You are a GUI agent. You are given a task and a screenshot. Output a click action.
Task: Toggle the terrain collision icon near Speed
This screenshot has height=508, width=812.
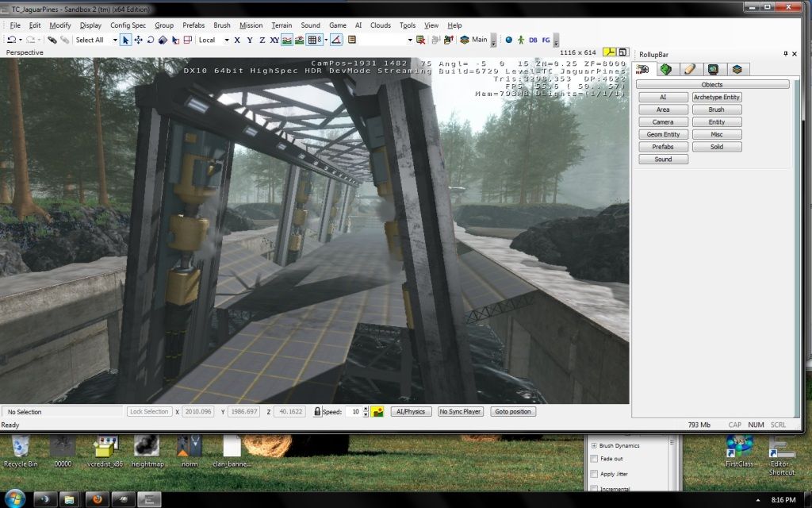pyautogui.click(x=377, y=412)
